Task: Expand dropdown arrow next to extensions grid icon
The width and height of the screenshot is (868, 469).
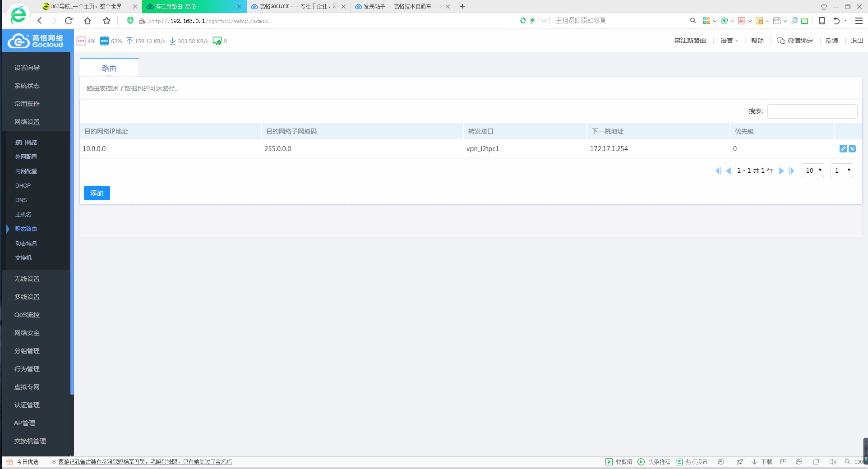Action: (x=715, y=21)
